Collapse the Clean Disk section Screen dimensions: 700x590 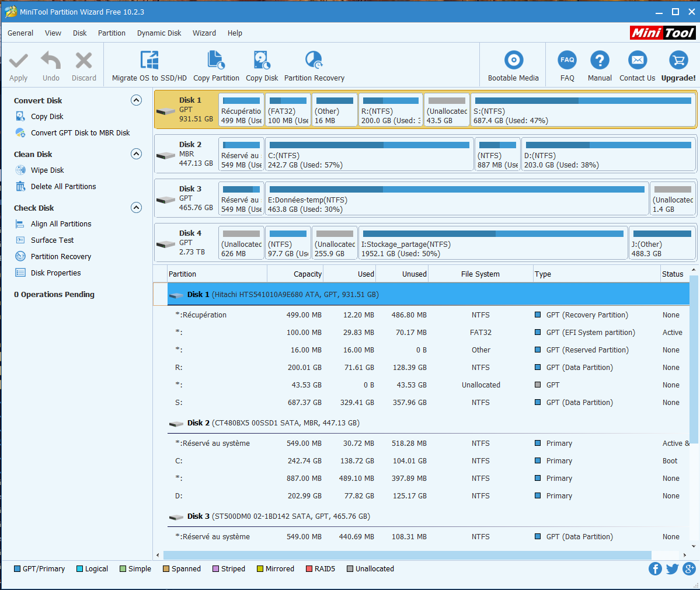pos(136,154)
